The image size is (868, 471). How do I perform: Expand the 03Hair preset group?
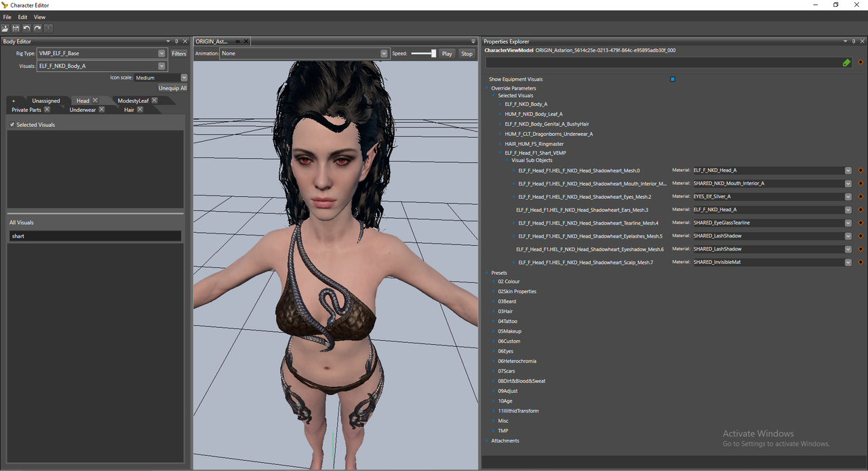(494, 312)
